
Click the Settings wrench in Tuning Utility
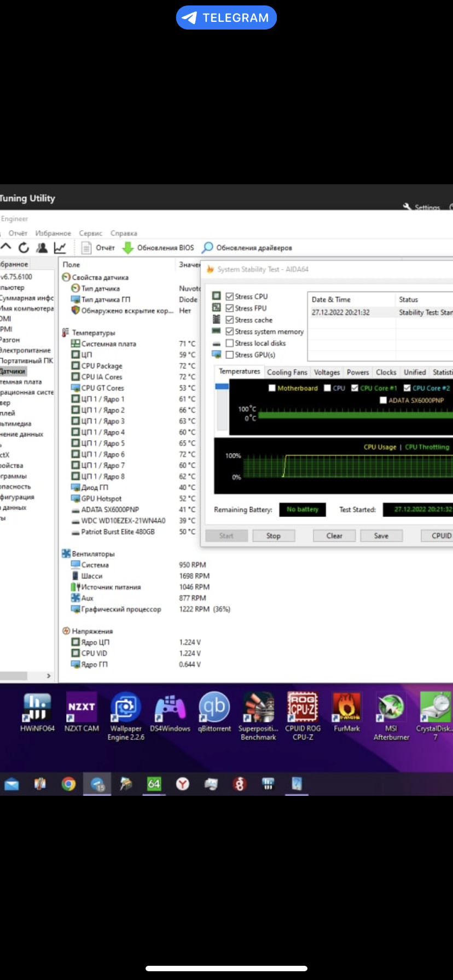pyautogui.click(x=421, y=207)
